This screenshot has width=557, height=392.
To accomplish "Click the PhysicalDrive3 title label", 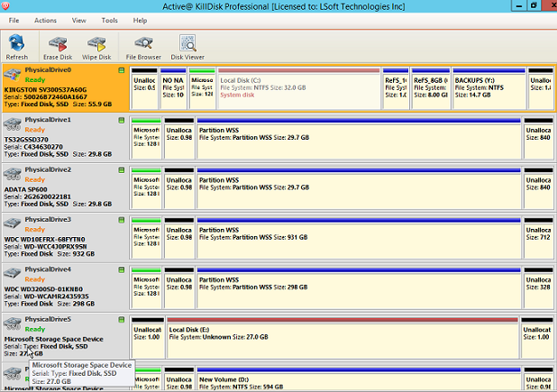I will point(48,220).
